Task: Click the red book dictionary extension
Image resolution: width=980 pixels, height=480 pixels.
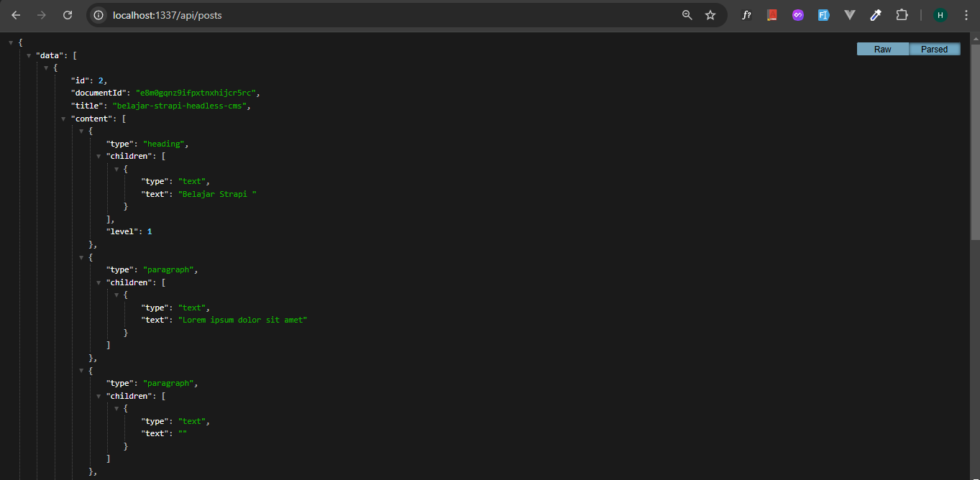Action: tap(771, 14)
